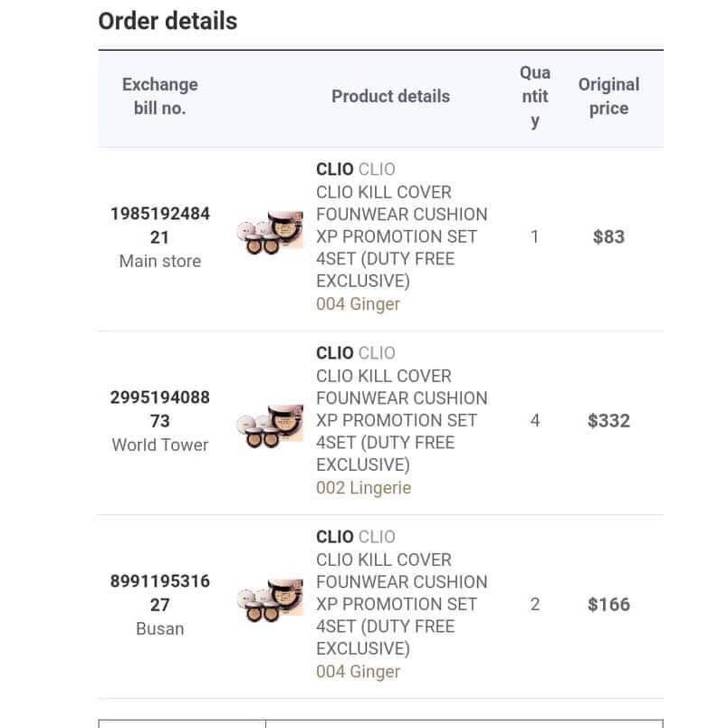Click "004 Ginger" shade in the Main store order
The image size is (728, 728).
coord(358,304)
